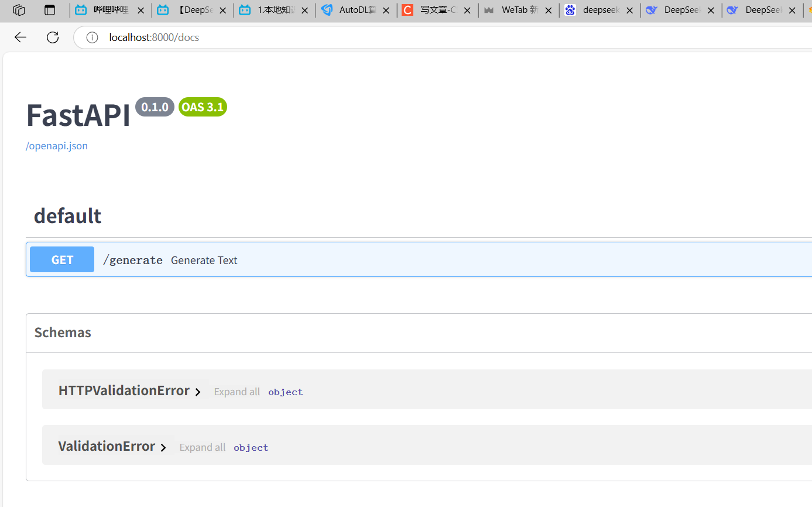Close the 1.本地知 tab
The image size is (812, 507).
point(304,11)
